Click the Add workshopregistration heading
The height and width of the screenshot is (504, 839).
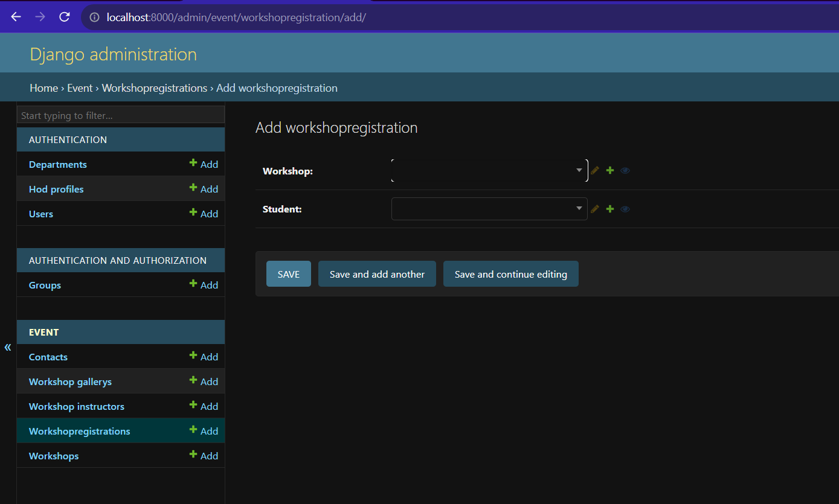click(x=336, y=128)
